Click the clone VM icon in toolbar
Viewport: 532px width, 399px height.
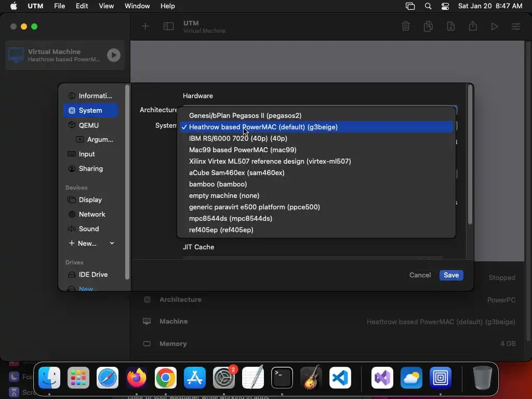[x=428, y=26]
